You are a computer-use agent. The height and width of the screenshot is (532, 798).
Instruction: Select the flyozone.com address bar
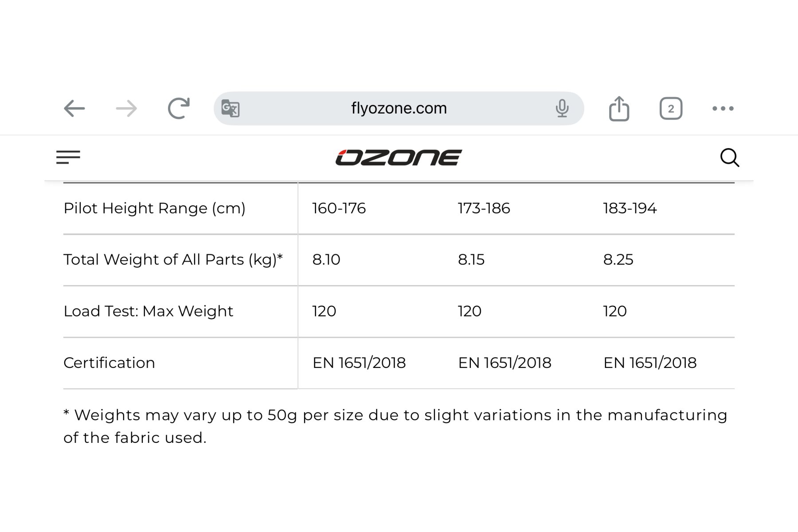pos(399,109)
